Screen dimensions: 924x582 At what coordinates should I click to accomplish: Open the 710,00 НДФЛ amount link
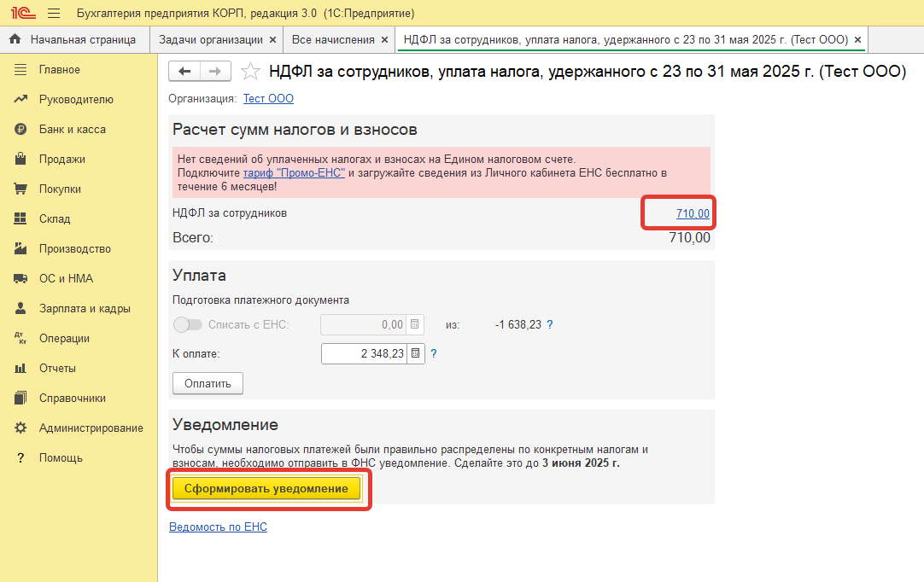693,213
